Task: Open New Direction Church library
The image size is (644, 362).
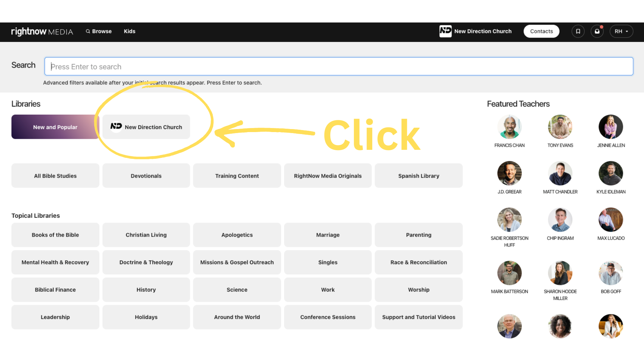Action: pyautogui.click(x=146, y=127)
